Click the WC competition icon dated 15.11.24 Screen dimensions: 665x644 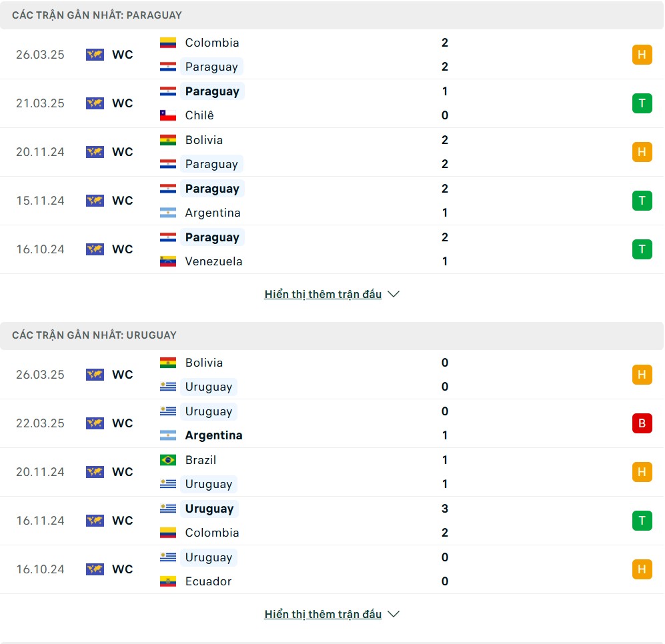tap(95, 201)
